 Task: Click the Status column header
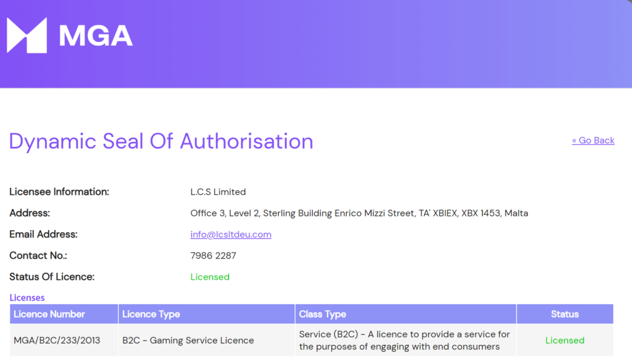[x=564, y=314]
